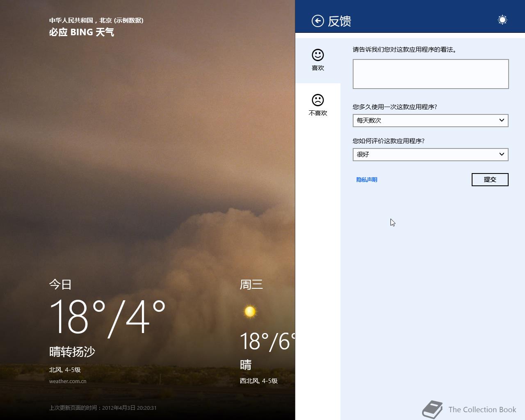
Task: Click the 晴转扬沙 weather condition text
Action: pyautogui.click(x=72, y=352)
